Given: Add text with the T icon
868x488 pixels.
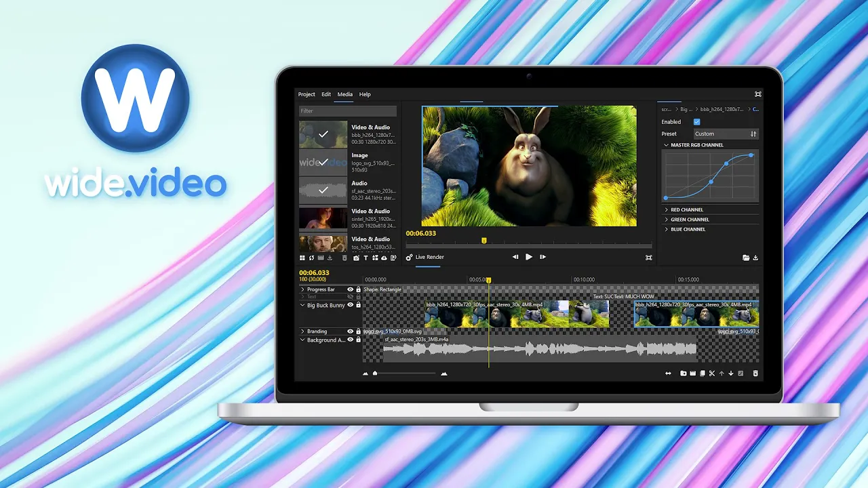Looking at the screenshot, I should 366,258.
